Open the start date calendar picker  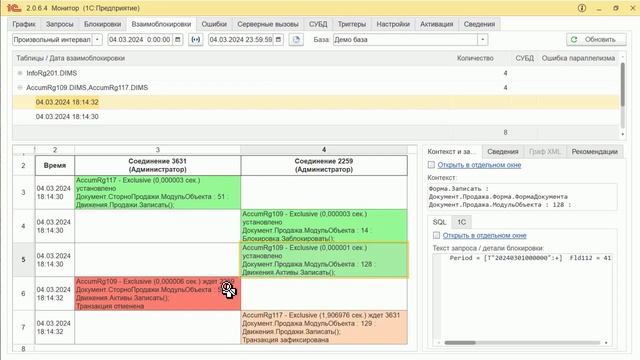point(178,40)
